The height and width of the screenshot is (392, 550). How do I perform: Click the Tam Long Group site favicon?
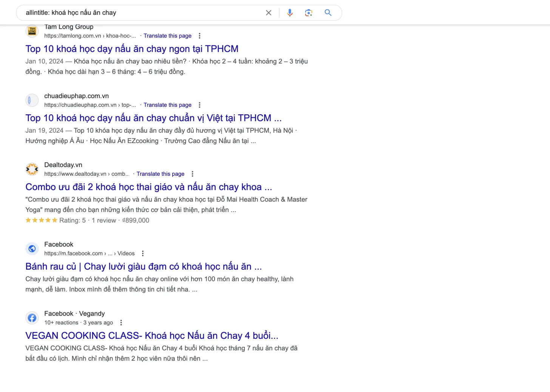[32, 31]
